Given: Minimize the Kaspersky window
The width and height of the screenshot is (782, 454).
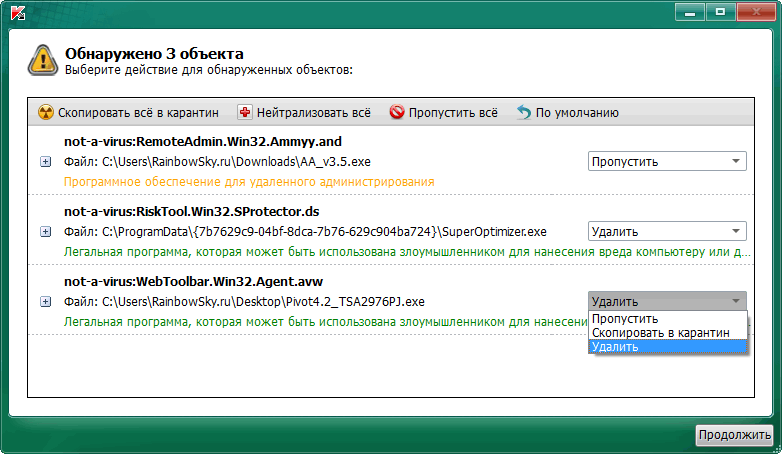Looking at the screenshot, I should [690, 12].
